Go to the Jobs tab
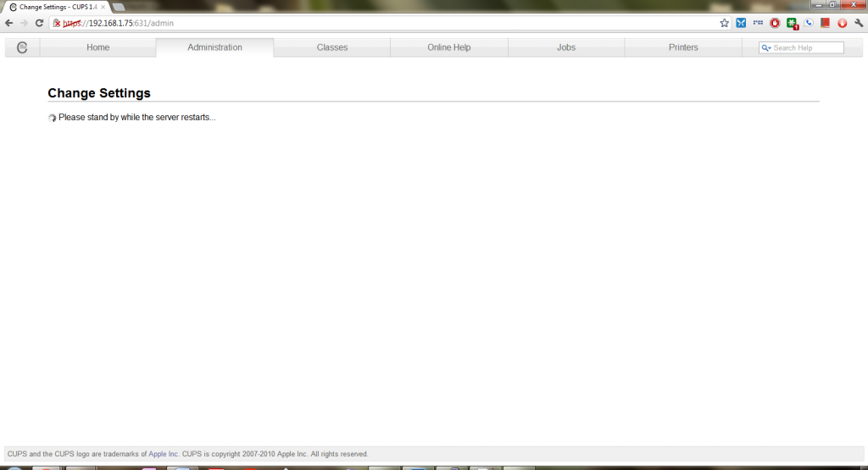 (x=566, y=47)
